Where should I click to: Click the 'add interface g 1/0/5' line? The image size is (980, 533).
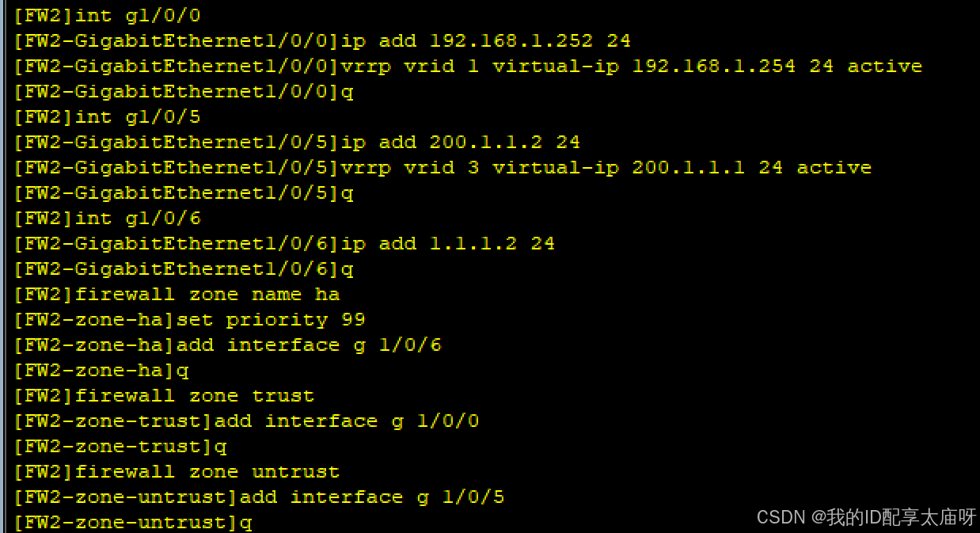259,497
